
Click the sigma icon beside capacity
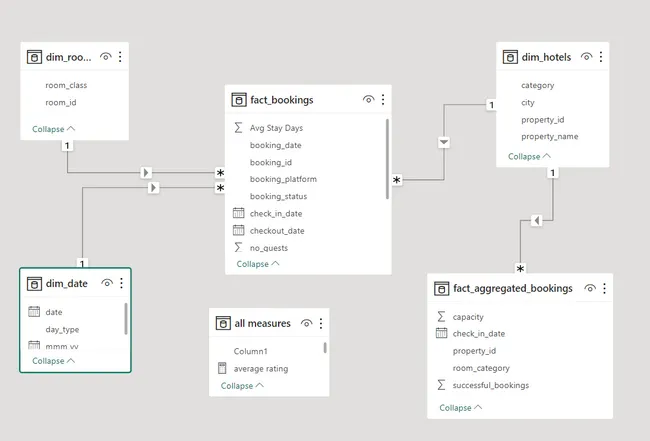[x=441, y=317]
